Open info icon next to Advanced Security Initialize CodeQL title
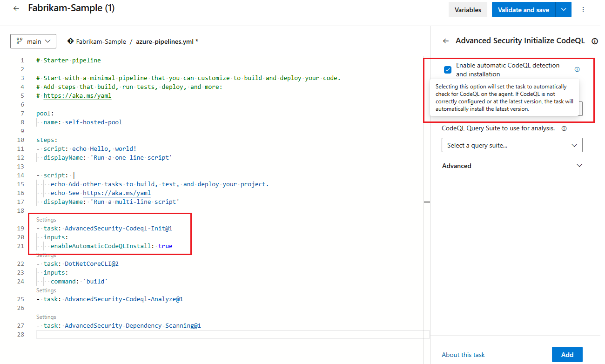The image size is (605, 364). 594,41
